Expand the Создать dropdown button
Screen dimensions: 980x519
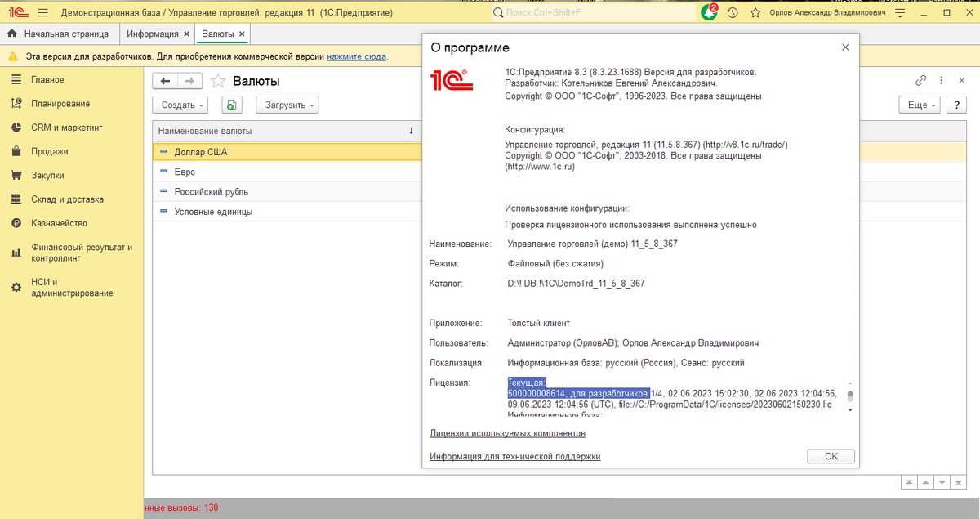[180, 105]
